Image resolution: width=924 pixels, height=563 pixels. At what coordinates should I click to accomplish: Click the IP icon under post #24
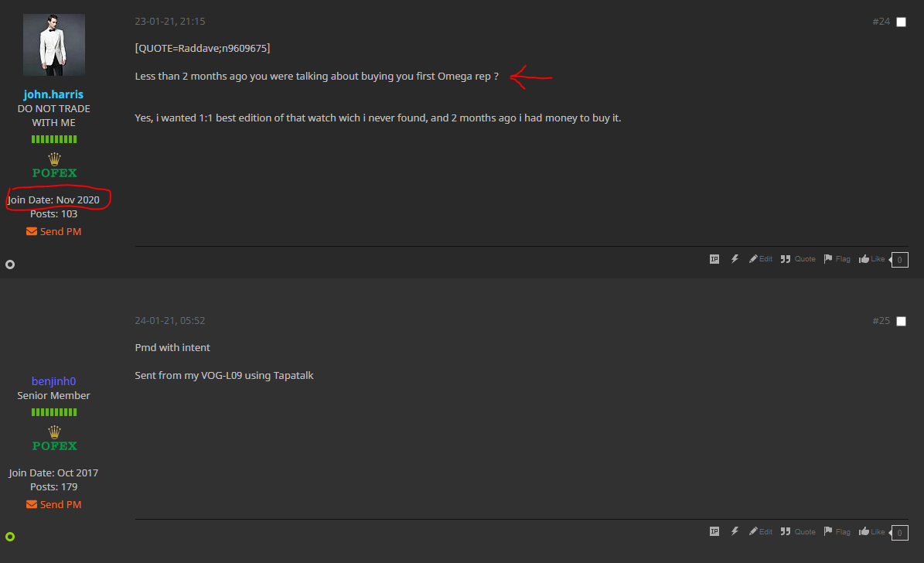(714, 259)
